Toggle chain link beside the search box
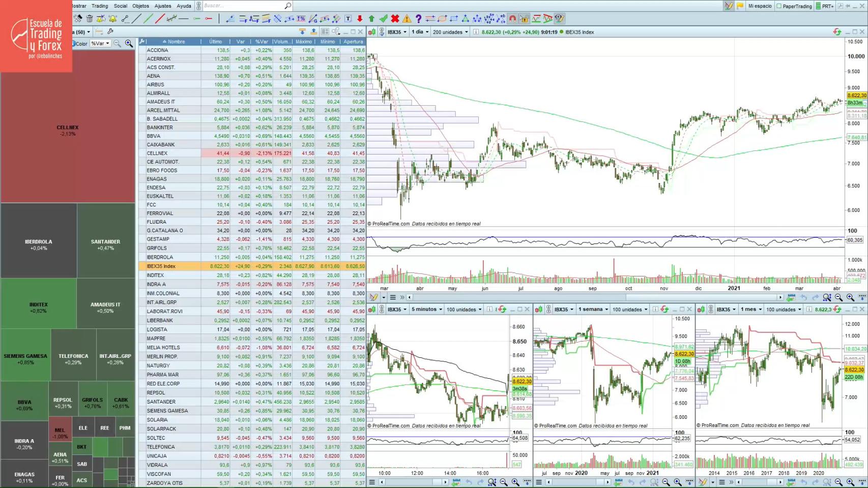This screenshot has width=868, height=488. pyautogui.click(x=198, y=6)
